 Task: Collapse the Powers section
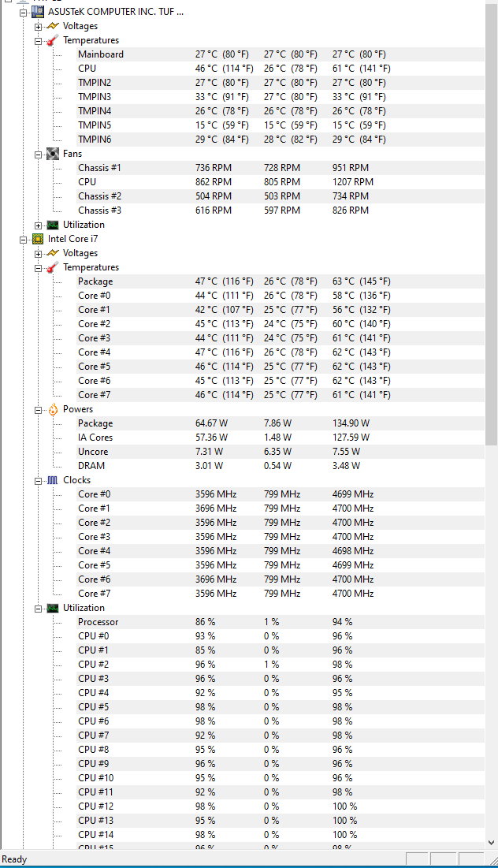point(38,408)
